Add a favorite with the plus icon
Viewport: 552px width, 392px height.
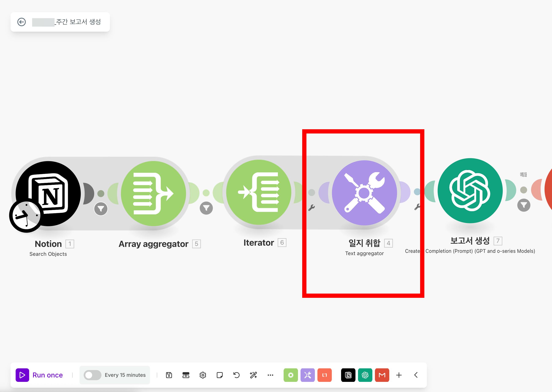click(x=399, y=375)
